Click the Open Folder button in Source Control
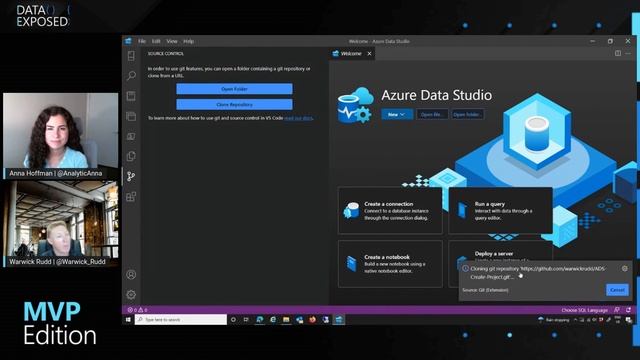The width and height of the screenshot is (640, 360). coord(234,89)
